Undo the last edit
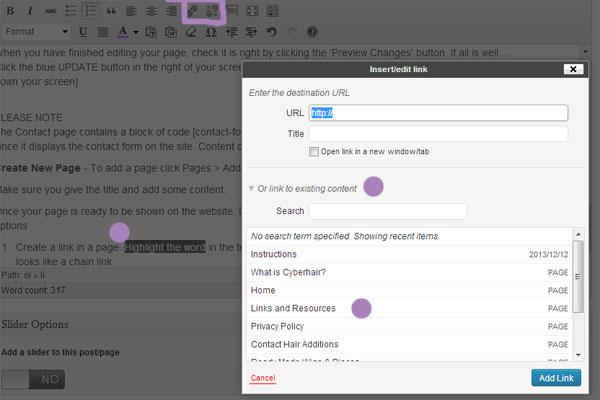The image size is (600, 400). tap(271, 32)
